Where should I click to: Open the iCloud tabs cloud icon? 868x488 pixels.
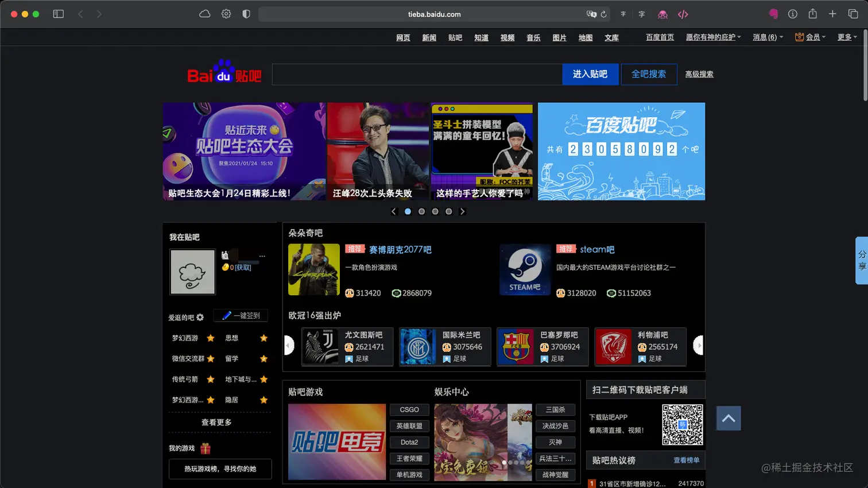pos(205,14)
